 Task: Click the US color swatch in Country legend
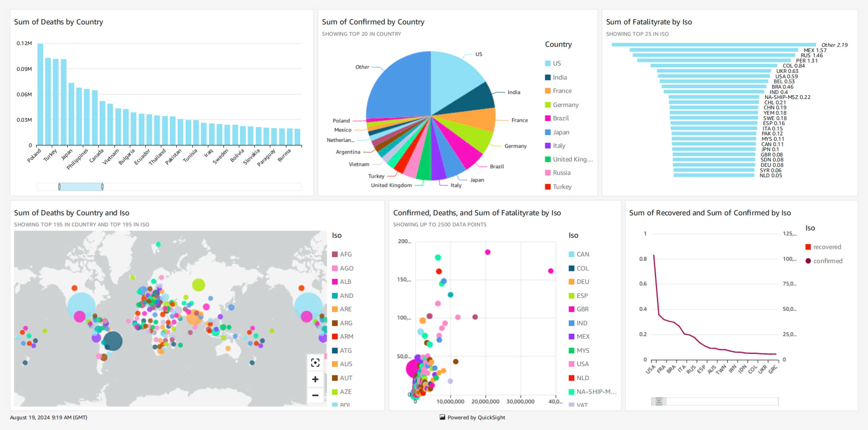pos(548,63)
